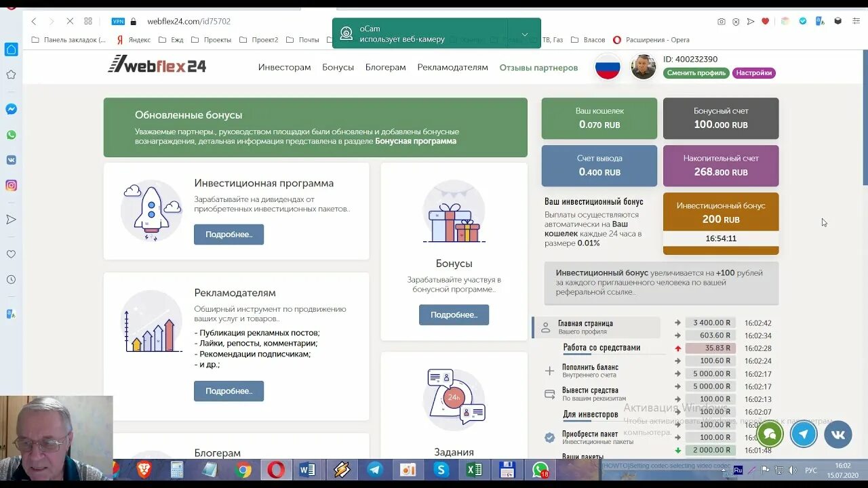868x488 pixels.
Task: Open the Власов bookmarks folder
Action: (x=588, y=40)
